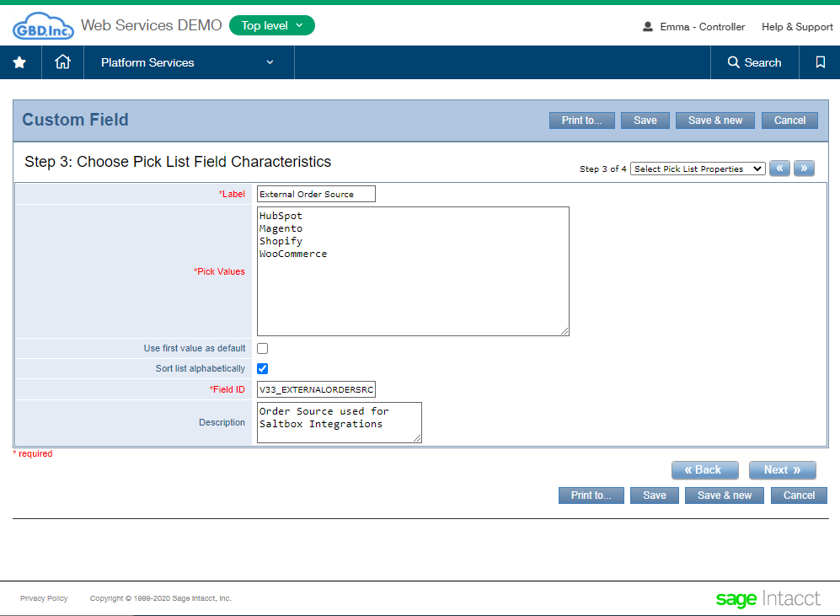Click inside the Description text area

click(339, 423)
